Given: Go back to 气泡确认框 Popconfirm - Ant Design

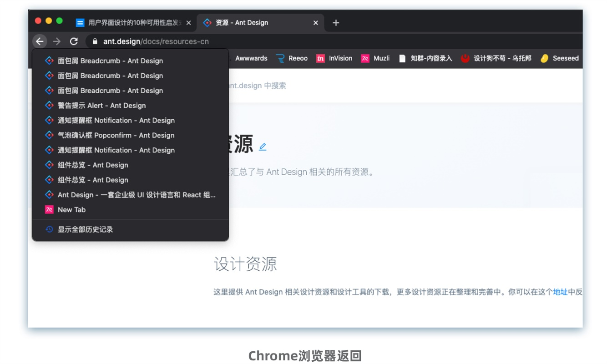Looking at the screenshot, I should point(130,135).
